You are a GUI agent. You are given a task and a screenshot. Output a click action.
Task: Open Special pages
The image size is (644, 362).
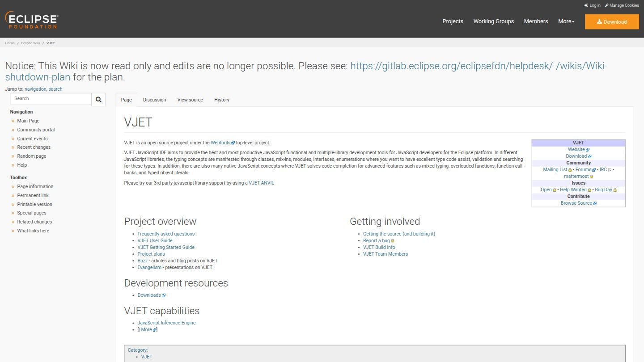pos(32,213)
